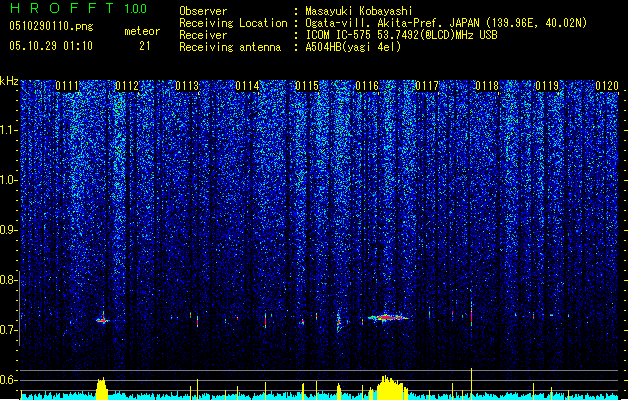The image size is (629, 400).
Task: Click the filename 0510290110.png
Action: (x=51, y=26)
